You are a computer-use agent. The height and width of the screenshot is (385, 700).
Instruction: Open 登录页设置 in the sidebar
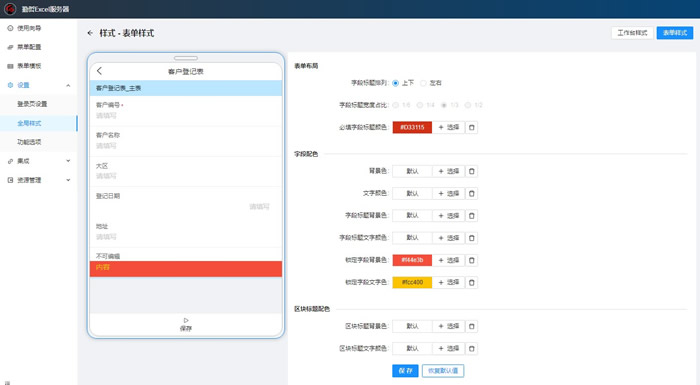[32, 104]
